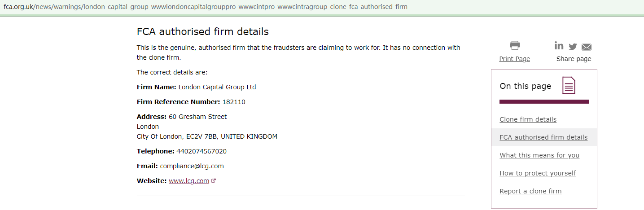This screenshot has width=644, height=210.
Task: Share page via Twitter icon
Action: tap(573, 47)
